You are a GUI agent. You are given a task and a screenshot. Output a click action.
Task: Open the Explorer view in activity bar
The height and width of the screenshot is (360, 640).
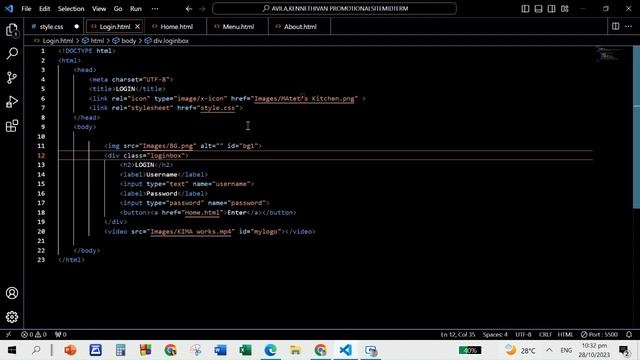point(12,30)
